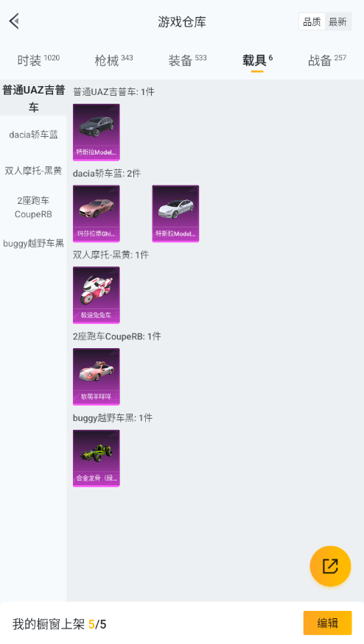Open the 时装 tab
This screenshot has height=644, width=364.
38,60
